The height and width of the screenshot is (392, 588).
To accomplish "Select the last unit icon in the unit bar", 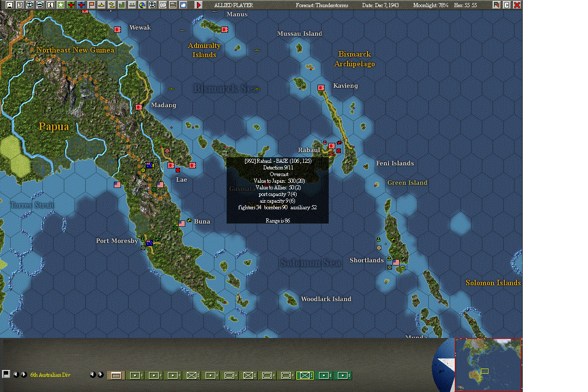I will (x=343, y=376).
